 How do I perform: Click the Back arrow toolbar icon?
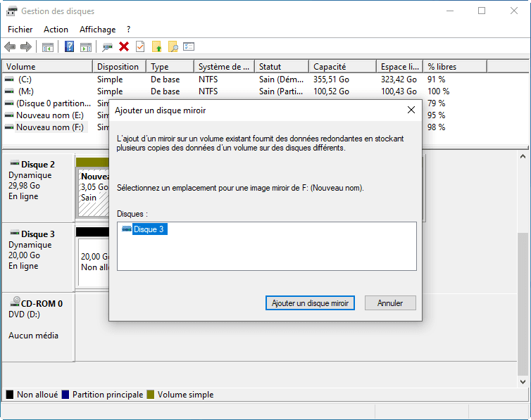coord(10,46)
